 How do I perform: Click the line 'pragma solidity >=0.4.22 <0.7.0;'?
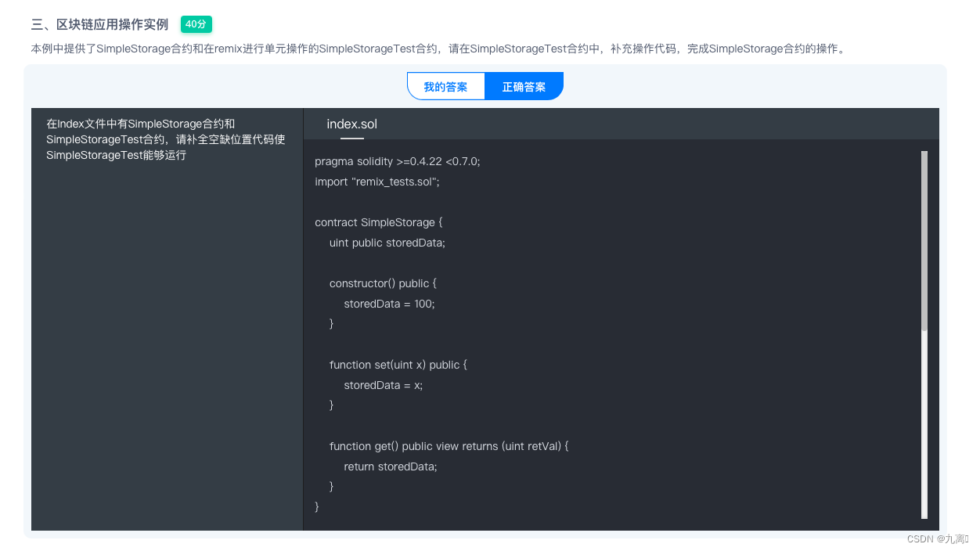click(398, 161)
